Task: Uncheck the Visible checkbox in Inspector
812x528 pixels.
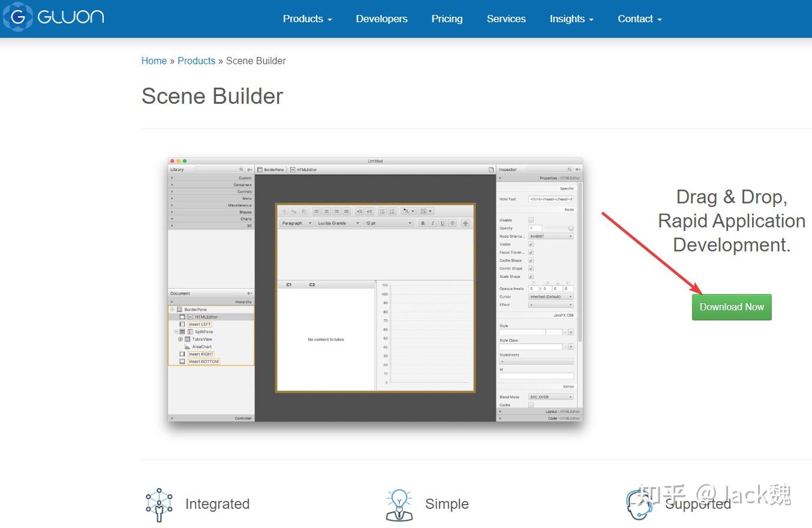Action: (531, 244)
